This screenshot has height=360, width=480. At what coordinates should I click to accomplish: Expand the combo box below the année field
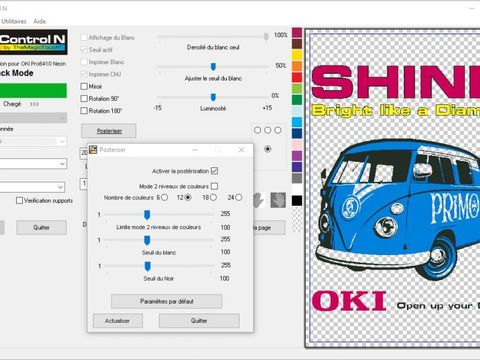click(x=33, y=164)
